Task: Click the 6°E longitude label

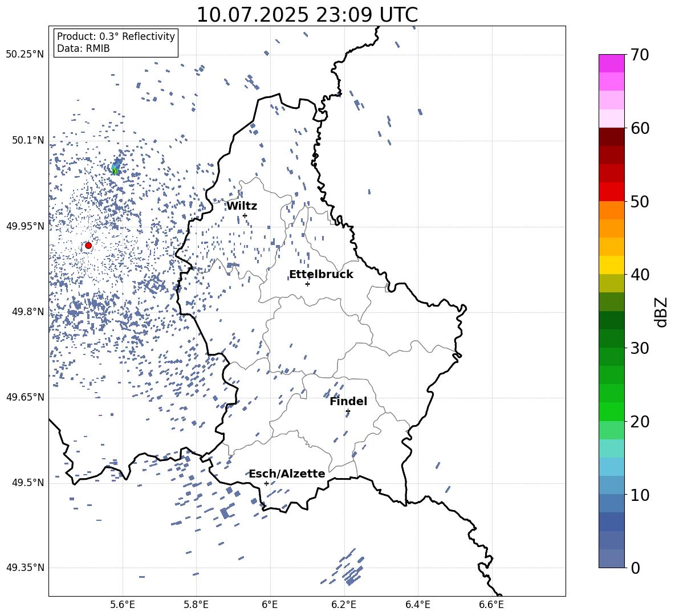Action: (270, 605)
